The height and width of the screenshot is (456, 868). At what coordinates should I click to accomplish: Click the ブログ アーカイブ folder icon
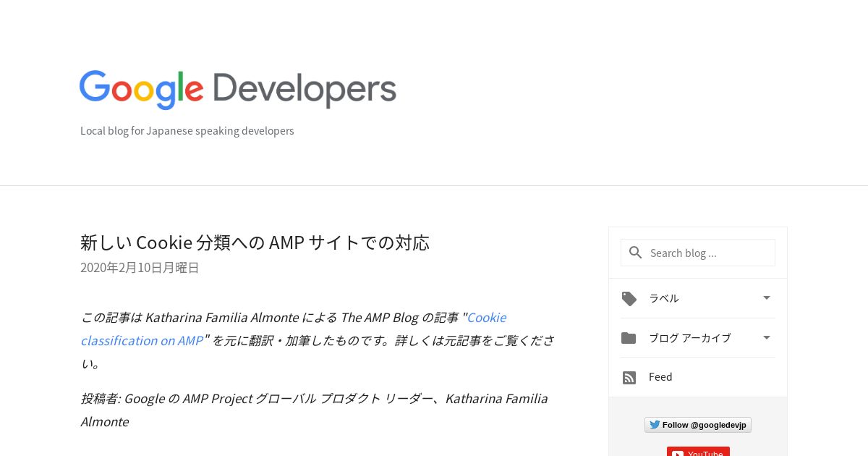point(629,338)
